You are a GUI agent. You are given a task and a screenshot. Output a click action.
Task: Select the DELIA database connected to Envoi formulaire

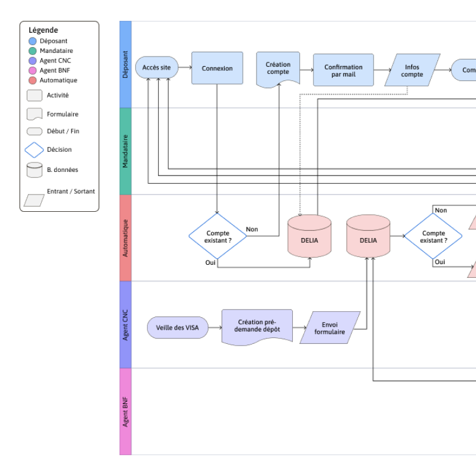tap(368, 236)
